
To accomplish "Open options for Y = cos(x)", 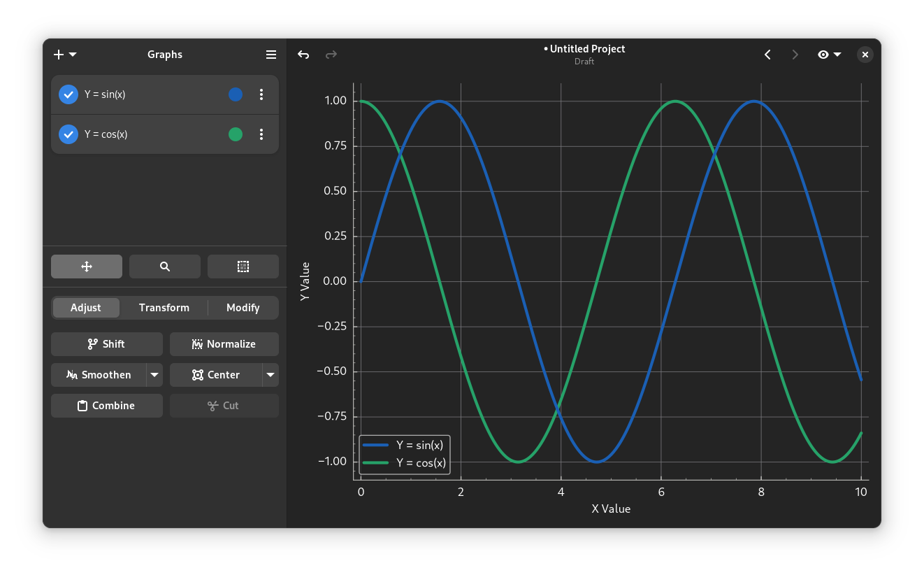I will coord(261,134).
